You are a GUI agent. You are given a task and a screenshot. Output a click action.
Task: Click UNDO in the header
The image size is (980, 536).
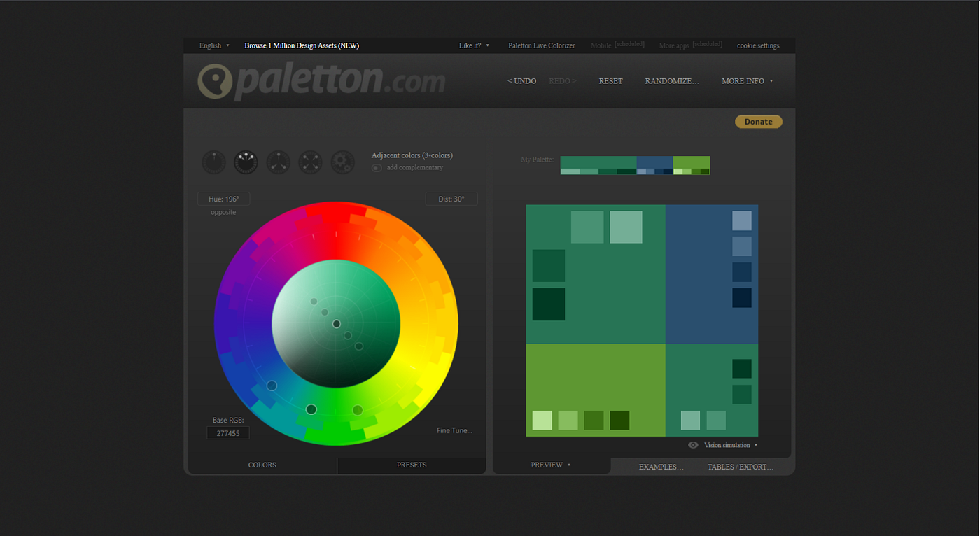522,81
